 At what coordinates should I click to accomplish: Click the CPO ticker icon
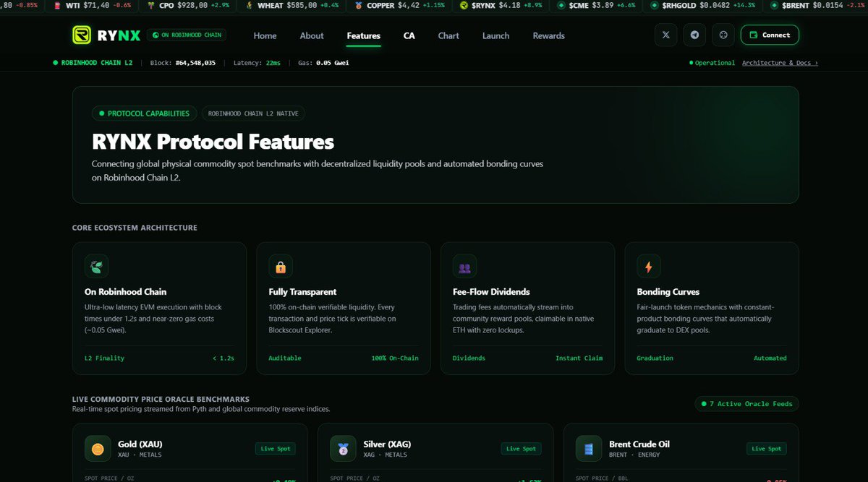(x=151, y=6)
